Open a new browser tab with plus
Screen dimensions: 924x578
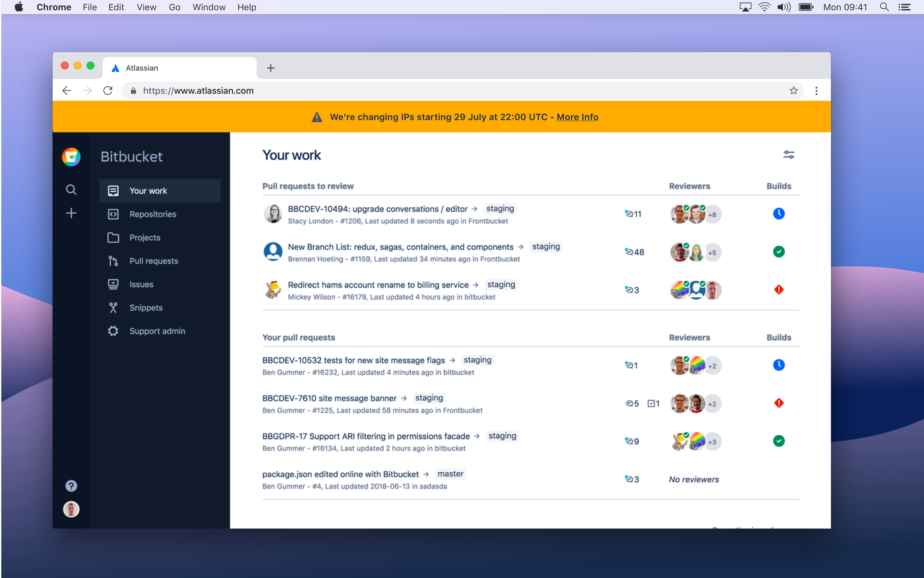(x=271, y=68)
